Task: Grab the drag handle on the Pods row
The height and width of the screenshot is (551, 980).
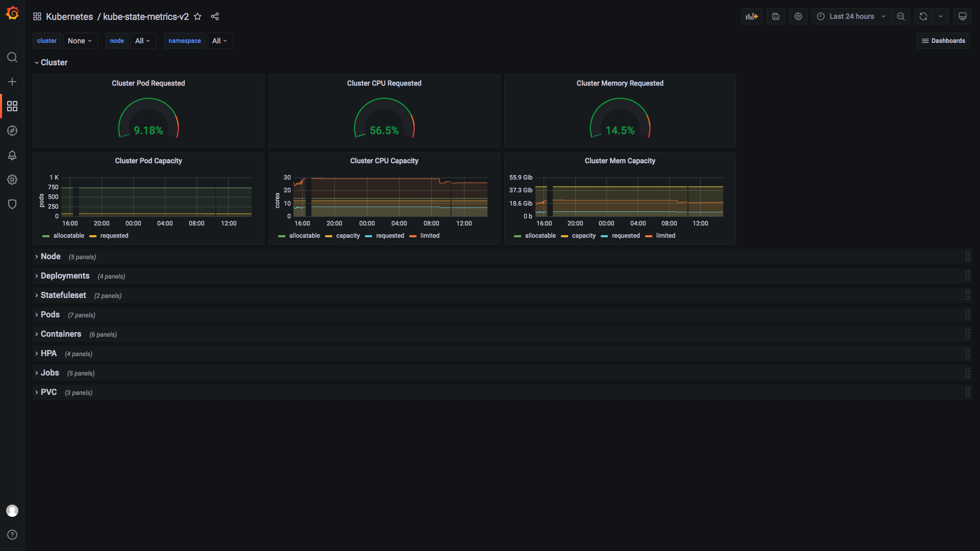Action: (x=968, y=315)
